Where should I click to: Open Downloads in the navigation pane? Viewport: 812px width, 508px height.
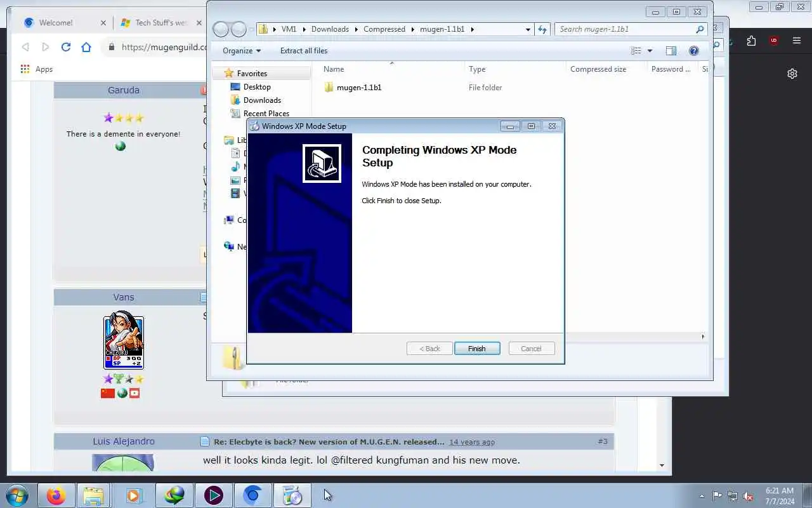point(262,100)
